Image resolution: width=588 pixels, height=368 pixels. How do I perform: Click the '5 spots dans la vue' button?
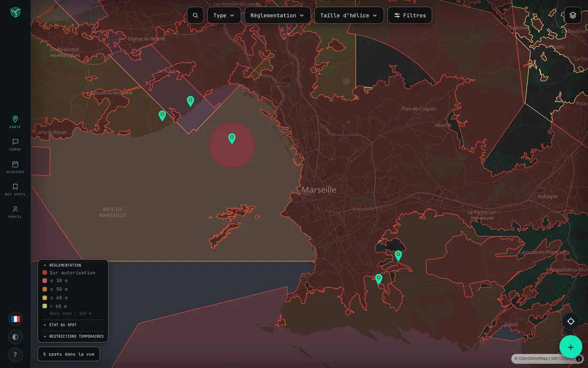tap(68, 354)
